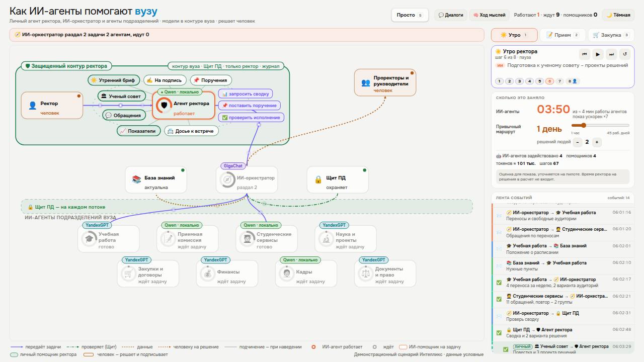Select the Закупки и договоры agent
The height and width of the screenshot is (362, 644).
pos(148,274)
